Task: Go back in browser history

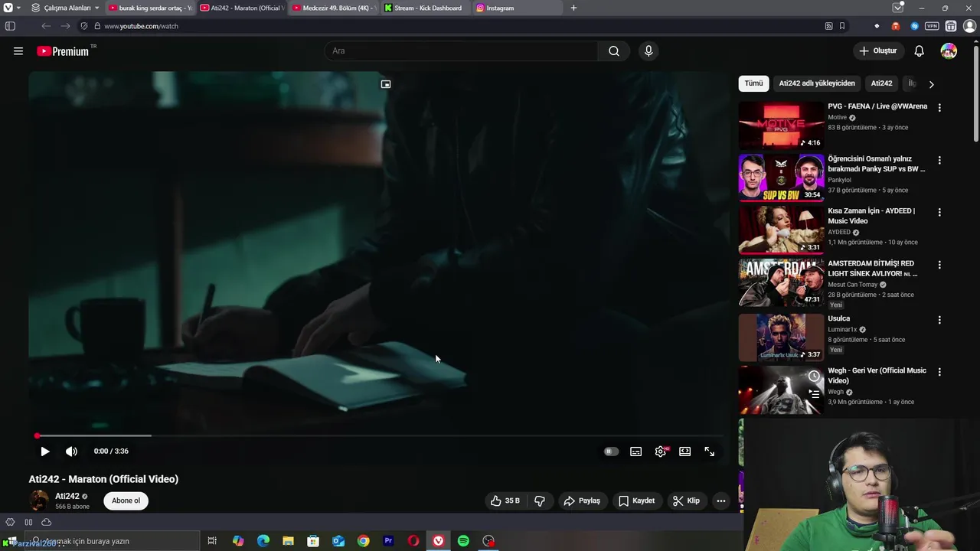Action: (46, 26)
